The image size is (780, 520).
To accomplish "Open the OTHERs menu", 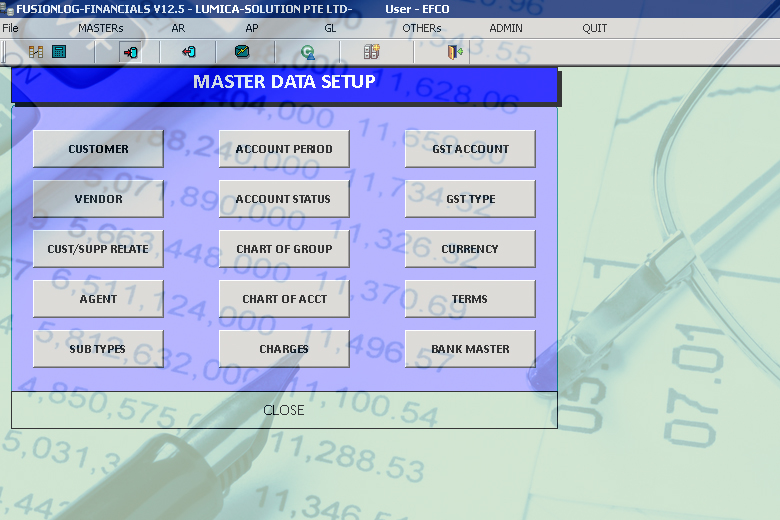I will (422, 28).
